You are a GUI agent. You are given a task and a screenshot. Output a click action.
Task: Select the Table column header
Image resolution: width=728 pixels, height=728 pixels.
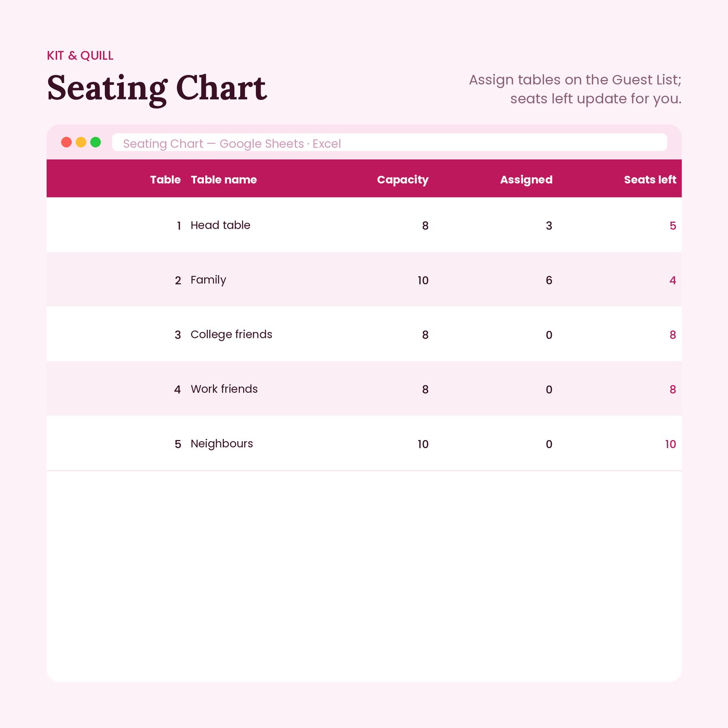[165, 180]
